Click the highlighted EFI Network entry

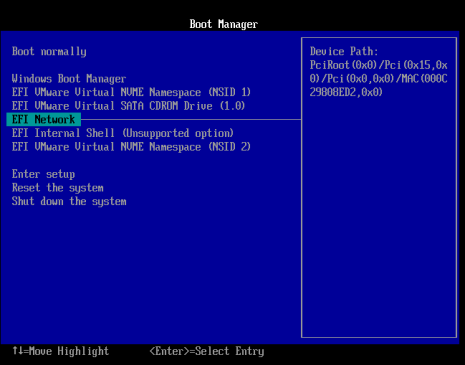pyautogui.click(x=43, y=119)
